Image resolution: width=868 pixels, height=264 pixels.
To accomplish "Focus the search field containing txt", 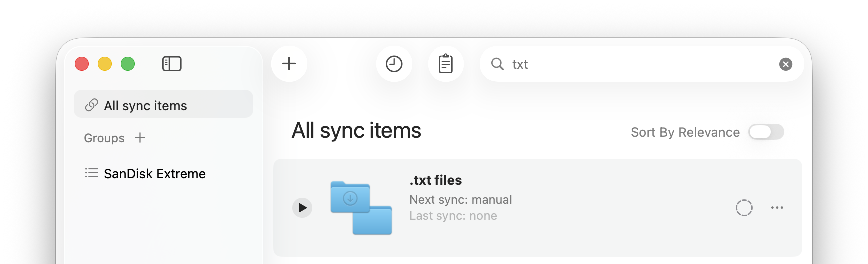I will (639, 64).
